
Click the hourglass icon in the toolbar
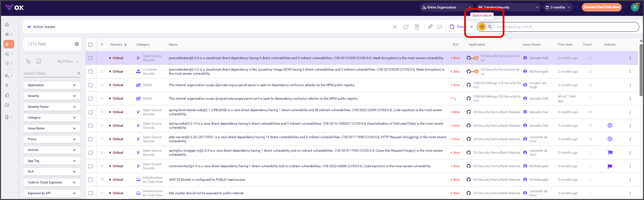[417, 27]
